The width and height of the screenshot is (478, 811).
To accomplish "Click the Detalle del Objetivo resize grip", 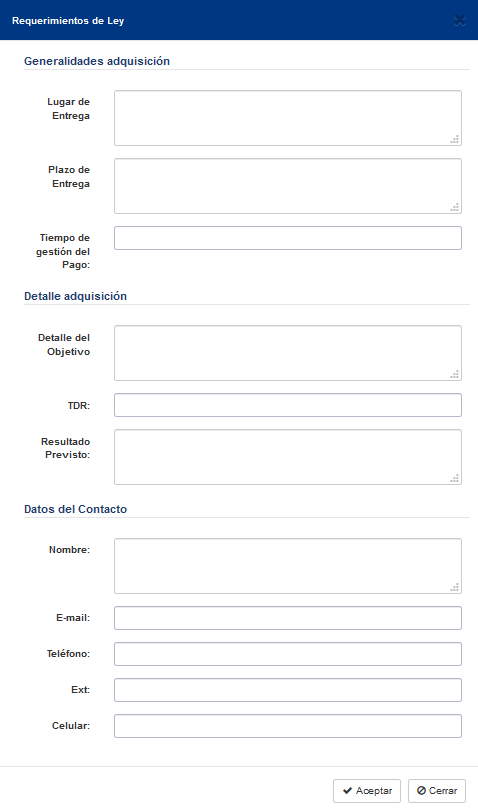I will pyautogui.click(x=455, y=374).
